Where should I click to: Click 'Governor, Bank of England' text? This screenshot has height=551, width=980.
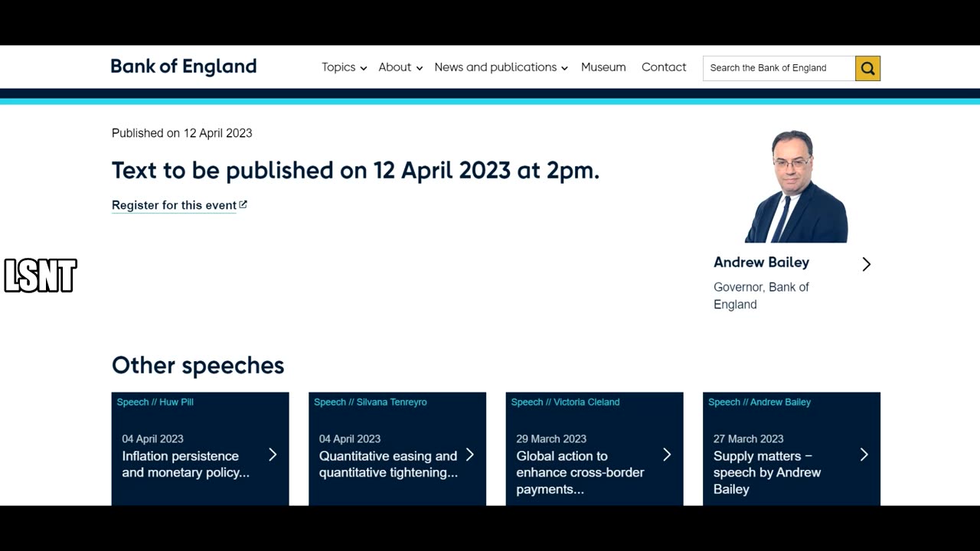[761, 295]
